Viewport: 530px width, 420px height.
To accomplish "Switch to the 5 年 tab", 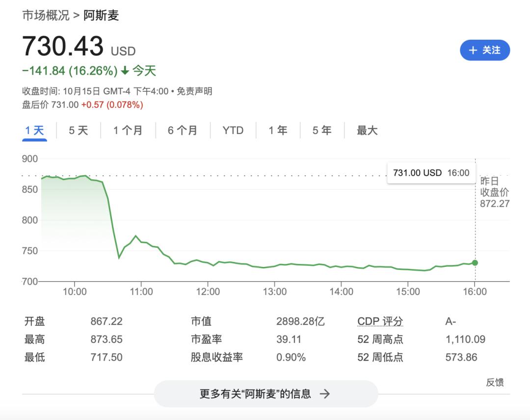I will tap(322, 131).
